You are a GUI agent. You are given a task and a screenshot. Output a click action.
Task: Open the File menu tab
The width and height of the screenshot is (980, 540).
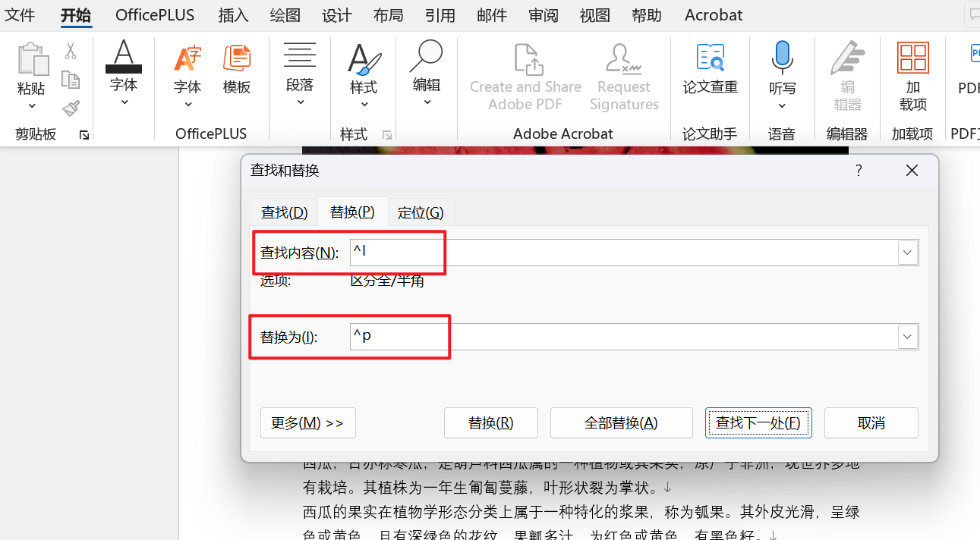[20, 15]
